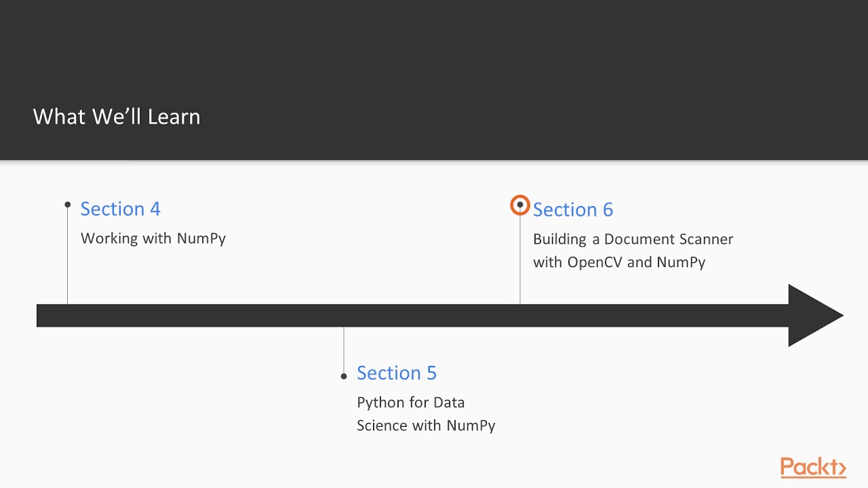Click the "What We'll Learn" slide title

click(x=117, y=117)
